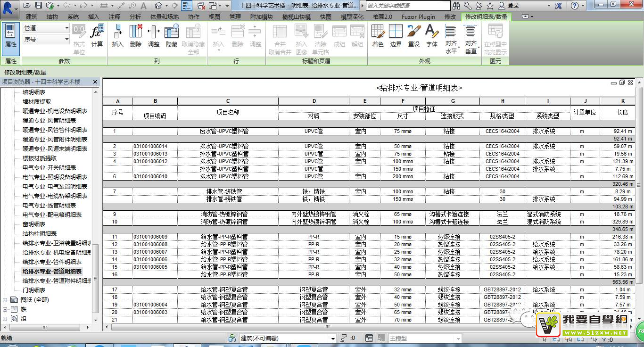Click the 边界 borders icon
The image size is (644, 347).
point(396,36)
